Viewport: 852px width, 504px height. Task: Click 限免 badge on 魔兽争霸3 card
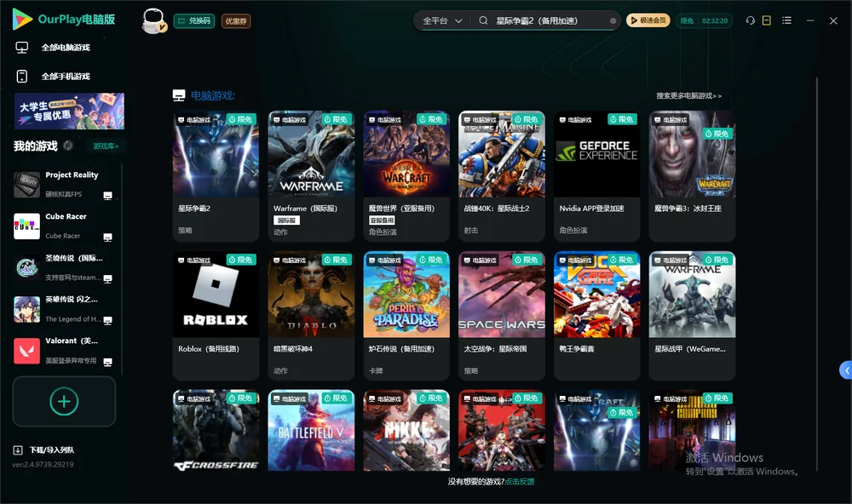717,134
